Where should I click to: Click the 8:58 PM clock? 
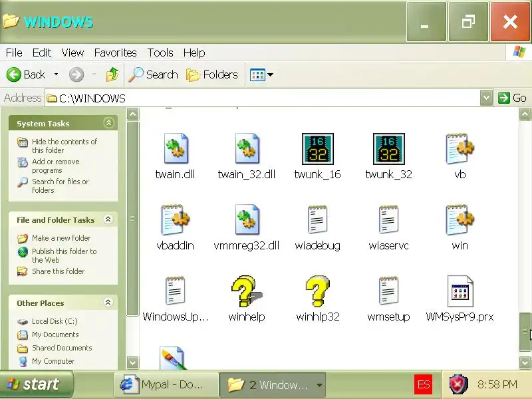pos(497,385)
